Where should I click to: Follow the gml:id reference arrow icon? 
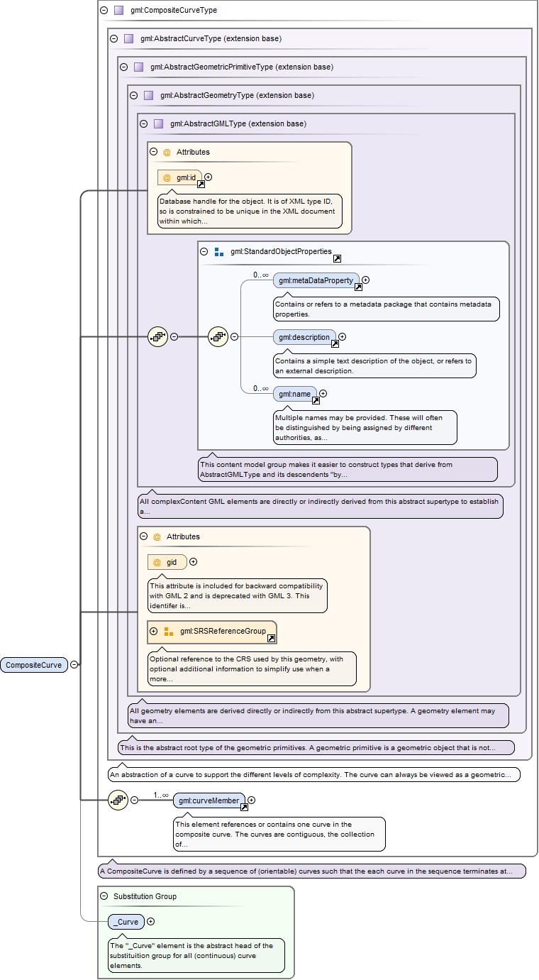pos(201,184)
